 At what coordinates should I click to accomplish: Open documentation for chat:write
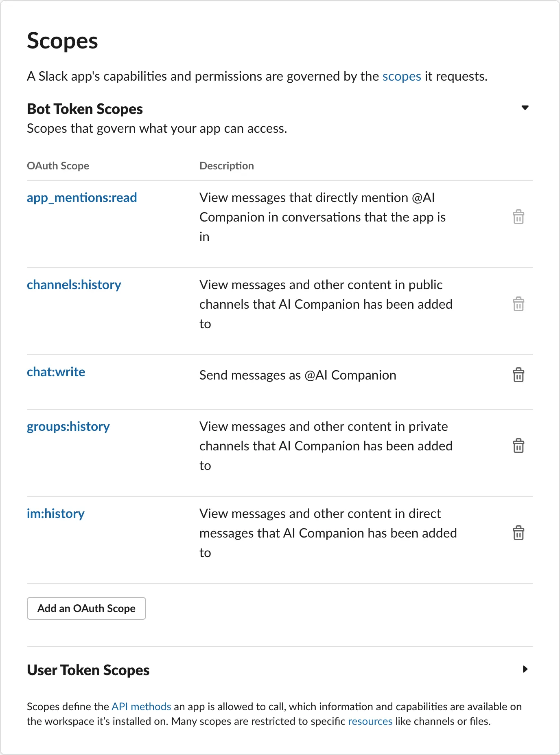pos(56,372)
